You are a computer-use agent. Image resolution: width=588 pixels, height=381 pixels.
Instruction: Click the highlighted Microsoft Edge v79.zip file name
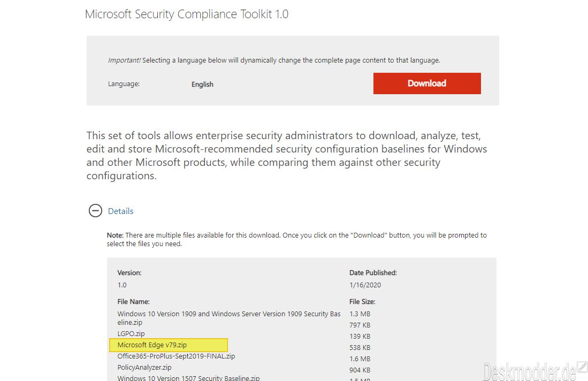(152, 345)
